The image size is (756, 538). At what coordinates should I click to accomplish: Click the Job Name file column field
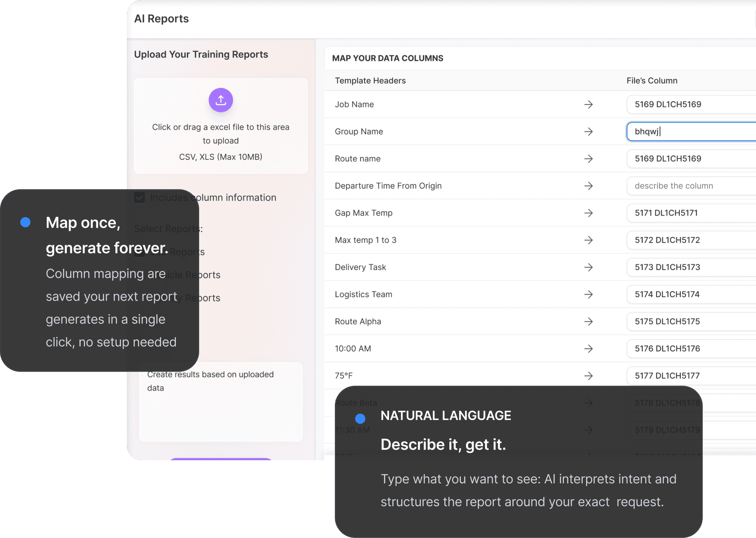click(691, 104)
